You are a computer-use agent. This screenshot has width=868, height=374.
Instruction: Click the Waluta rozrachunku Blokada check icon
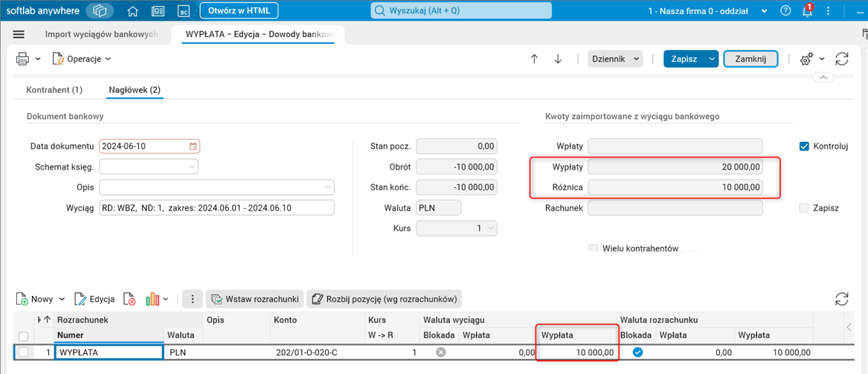[637, 352]
